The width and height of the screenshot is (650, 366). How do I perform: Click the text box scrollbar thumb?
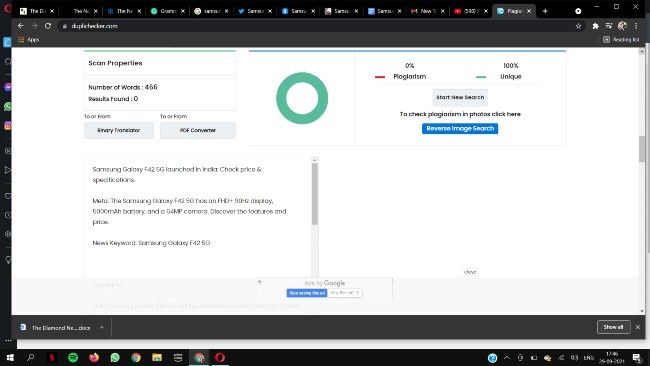[x=315, y=194]
